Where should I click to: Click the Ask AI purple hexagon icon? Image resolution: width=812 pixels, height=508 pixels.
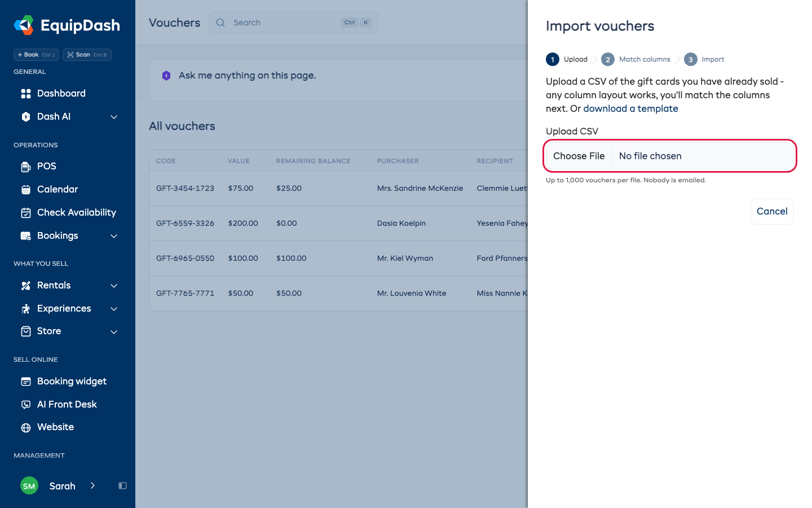pyautogui.click(x=166, y=76)
